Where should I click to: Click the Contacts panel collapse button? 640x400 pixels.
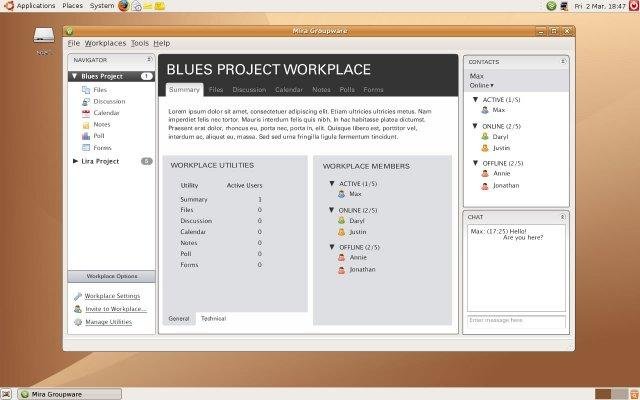[x=563, y=62]
